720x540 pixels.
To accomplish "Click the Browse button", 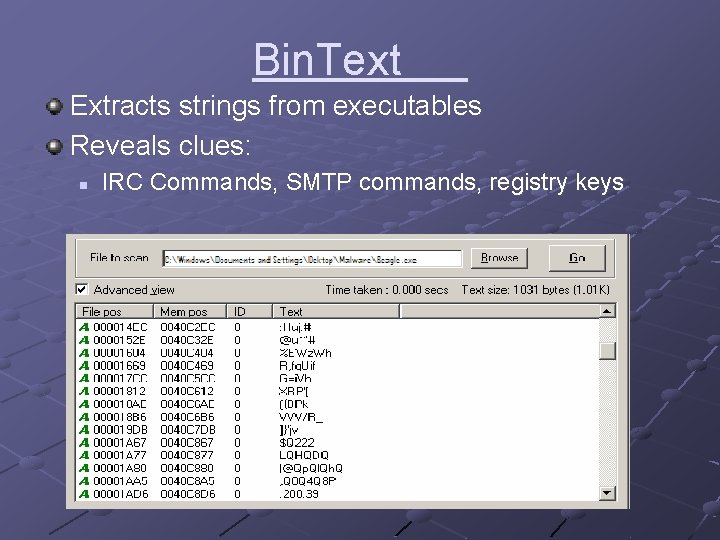I will 499,258.
